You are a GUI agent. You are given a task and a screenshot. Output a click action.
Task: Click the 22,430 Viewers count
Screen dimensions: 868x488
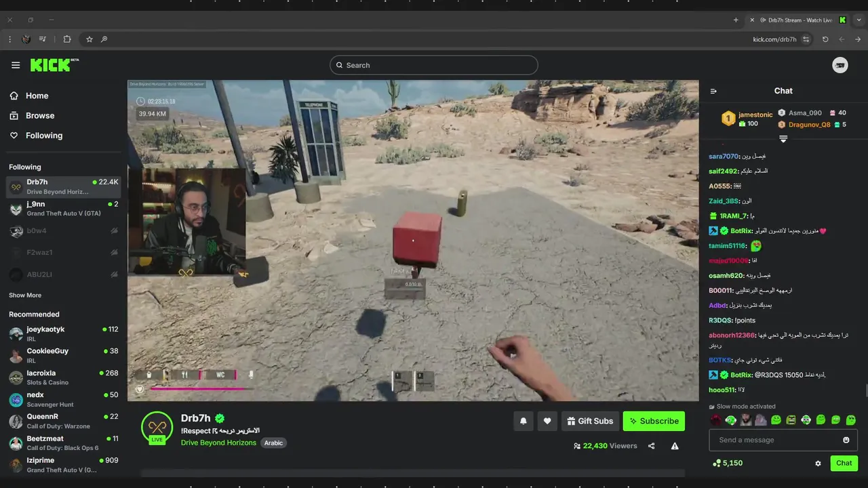[x=605, y=446]
